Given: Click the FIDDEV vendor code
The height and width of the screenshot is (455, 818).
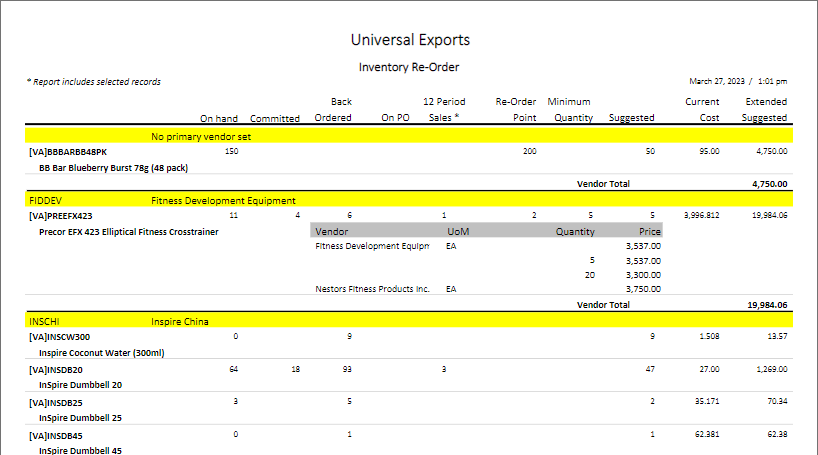Looking at the screenshot, I should pyautogui.click(x=45, y=201).
